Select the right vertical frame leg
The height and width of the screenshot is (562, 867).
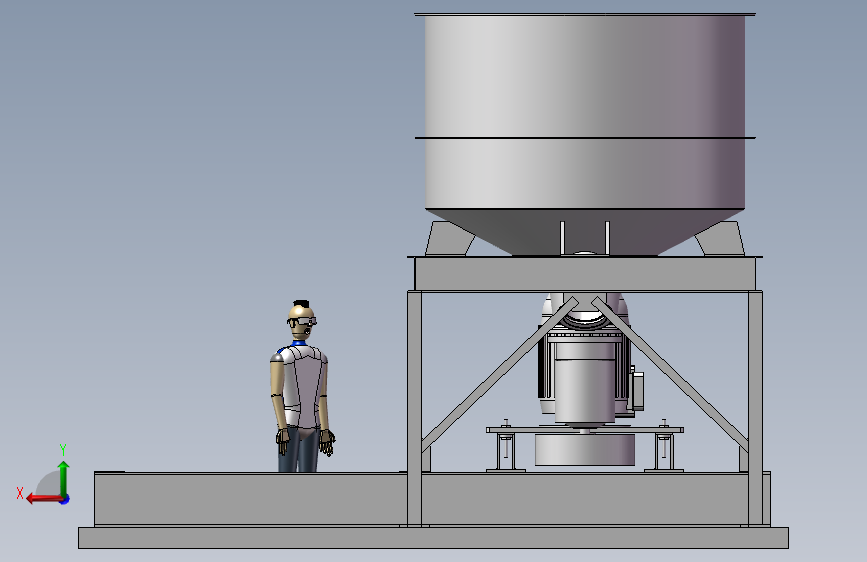(755, 408)
